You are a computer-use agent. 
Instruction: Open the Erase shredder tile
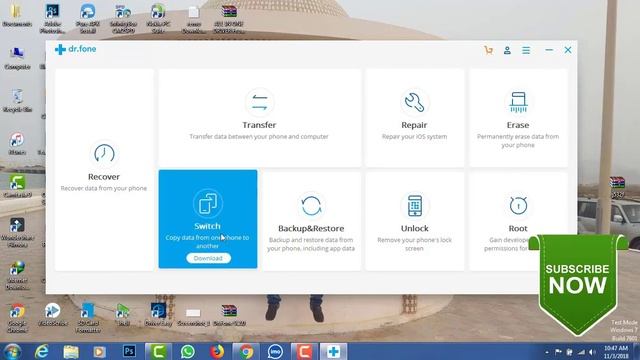(518, 118)
